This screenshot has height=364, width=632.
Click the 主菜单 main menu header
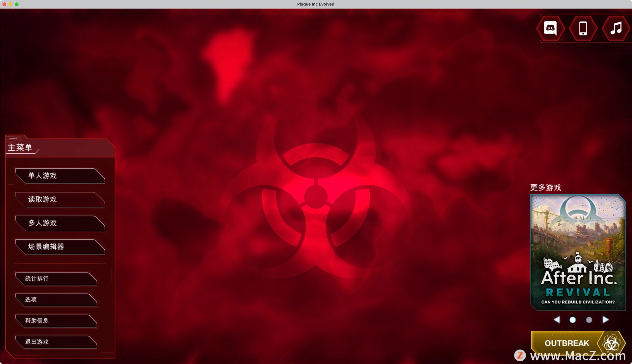click(x=20, y=148)
